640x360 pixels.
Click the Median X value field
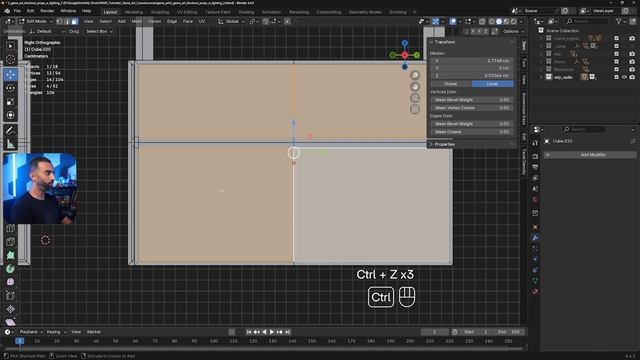click(472, 60)
